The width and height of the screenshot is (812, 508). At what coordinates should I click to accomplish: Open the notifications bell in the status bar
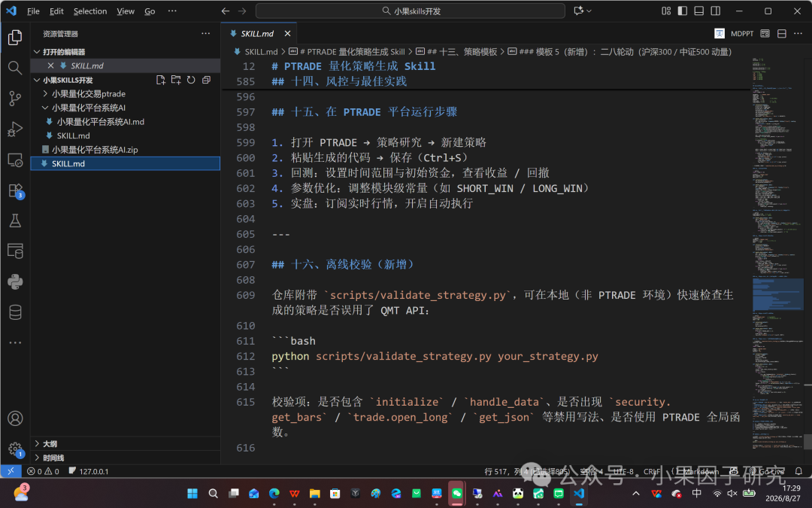tap(798, 471)
